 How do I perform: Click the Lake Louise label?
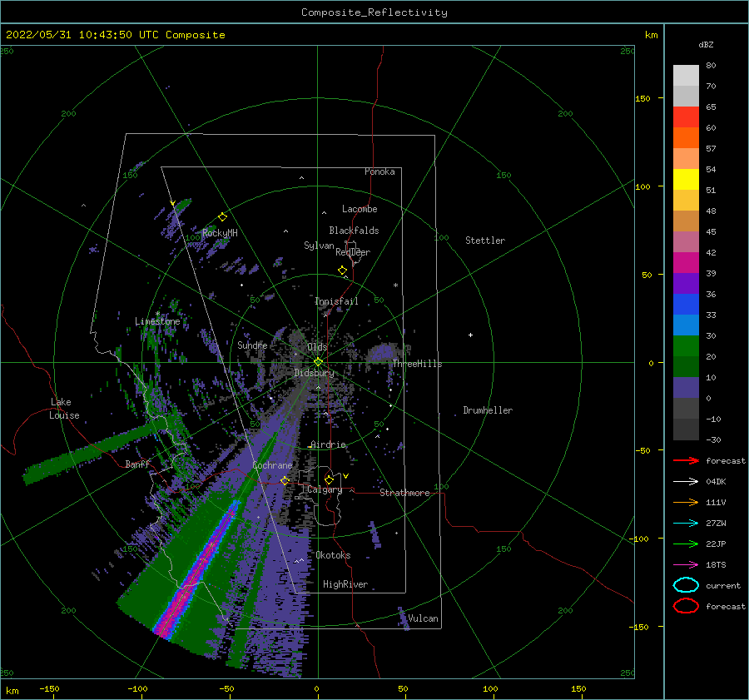pyautogui.click(x=64, y=409)
